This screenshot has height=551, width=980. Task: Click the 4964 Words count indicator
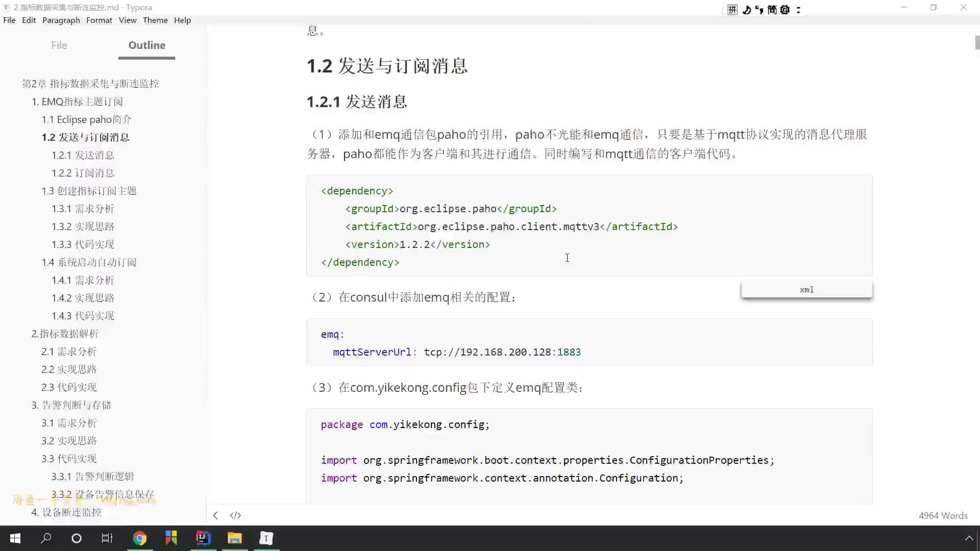(x=943, y=515)
